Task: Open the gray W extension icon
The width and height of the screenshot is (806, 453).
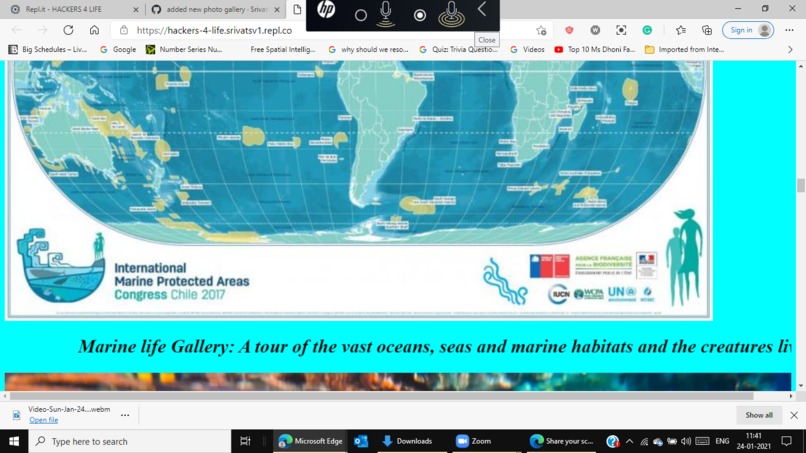Action: coord(595,30)
